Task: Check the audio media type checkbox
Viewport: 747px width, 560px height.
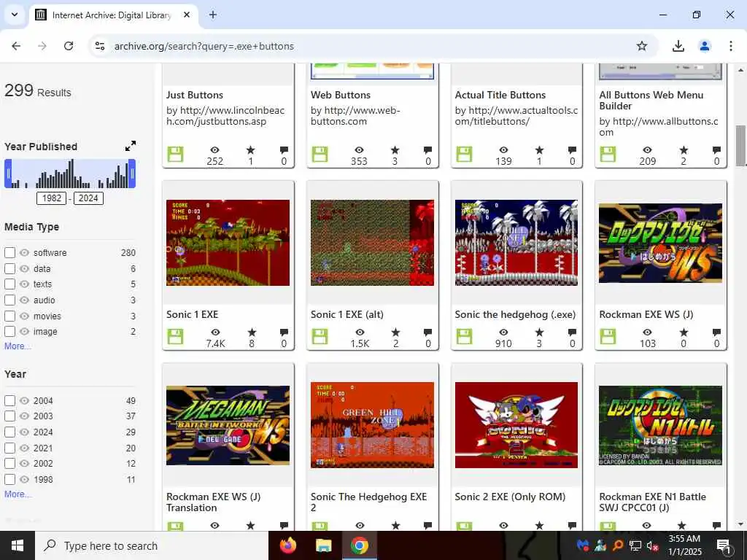Action: pyautogui.click(x=9, y=300)
